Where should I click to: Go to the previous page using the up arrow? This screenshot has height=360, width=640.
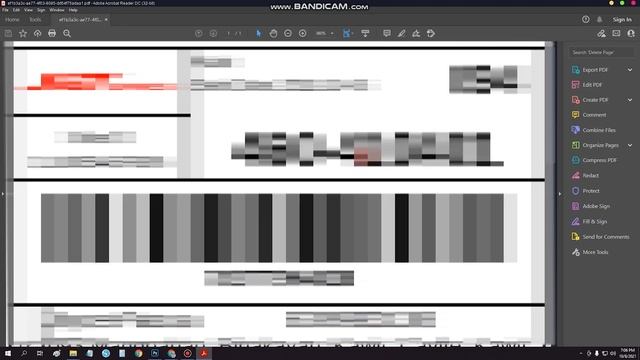click(x=199, y=33)
